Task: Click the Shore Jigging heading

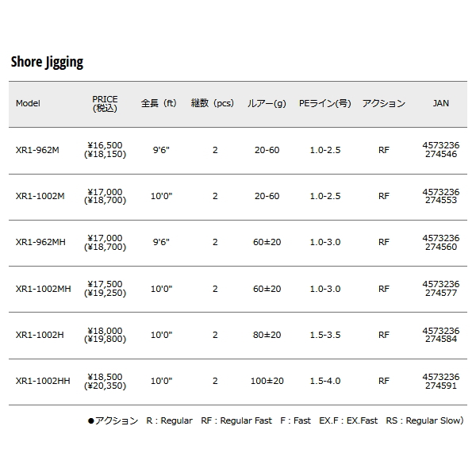Action: [x=47, y=62]
